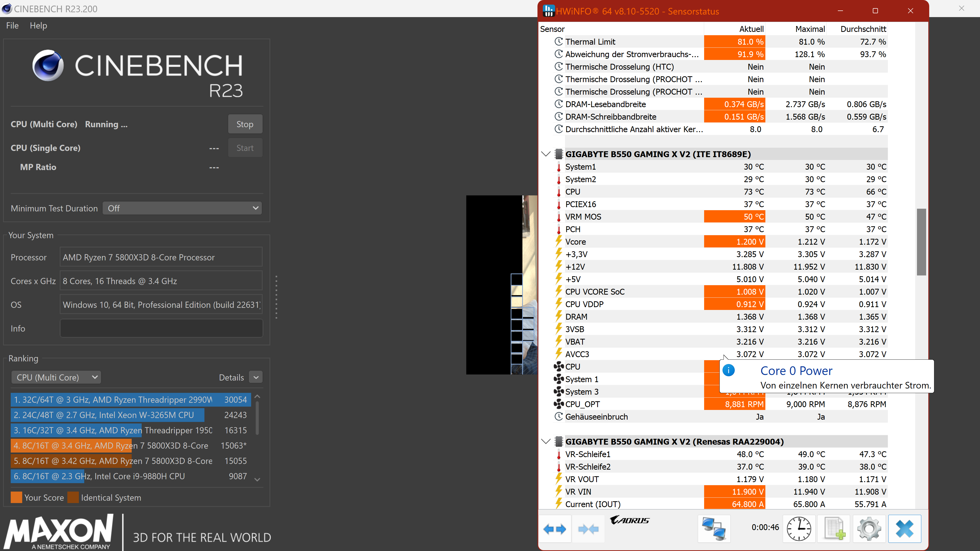Close the Cinebench window
Screen dimensions: 980x551
961,8
